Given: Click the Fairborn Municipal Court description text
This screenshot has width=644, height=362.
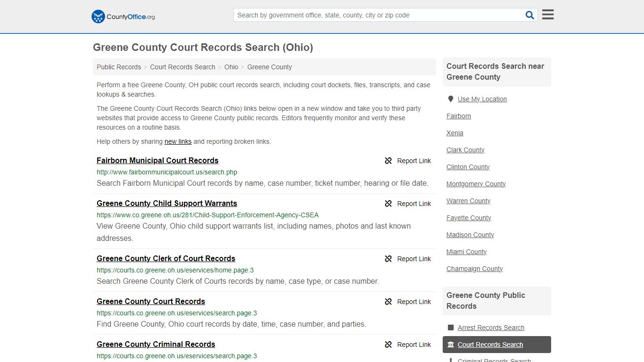Looking at the screenshot, I should point(263,183).
